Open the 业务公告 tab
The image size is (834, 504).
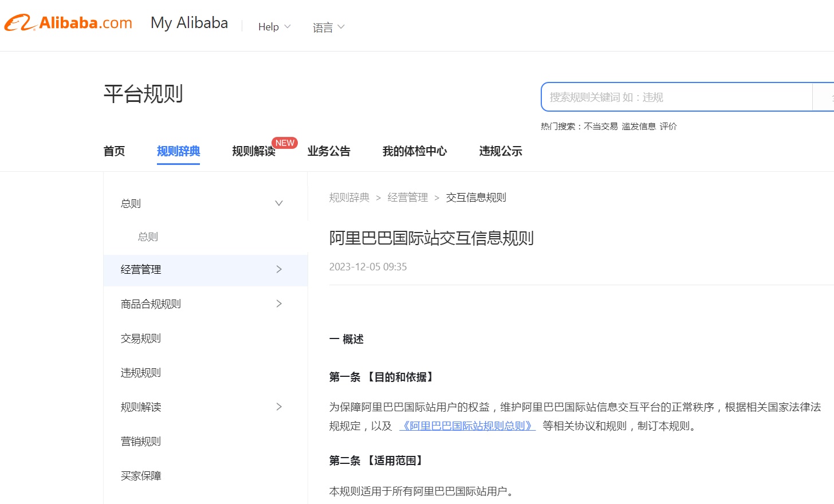coord(329,151)
